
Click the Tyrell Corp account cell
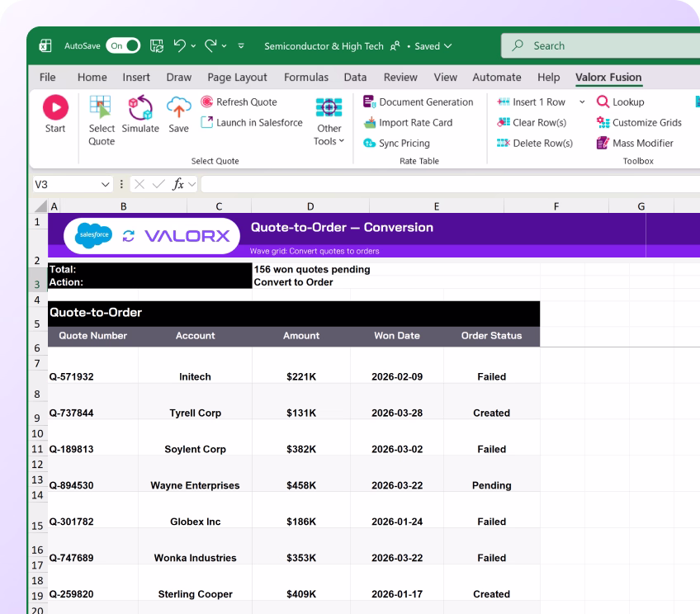coord(195,413)
